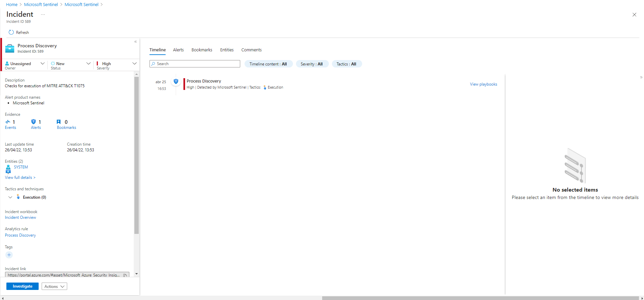
Task: Click the description text 'Checks for execution of MITRE ATT&CK T1075'
Action: click(45, 86)
